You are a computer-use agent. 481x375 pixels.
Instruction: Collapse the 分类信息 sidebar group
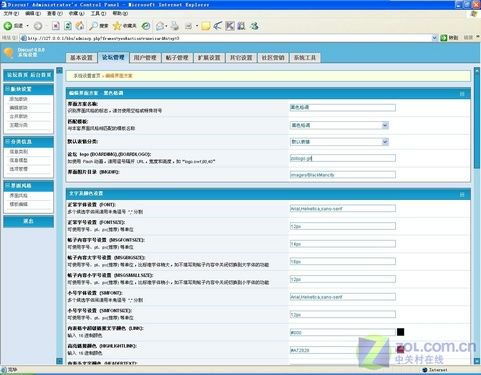pyautogui.click(x=7, y=141)
